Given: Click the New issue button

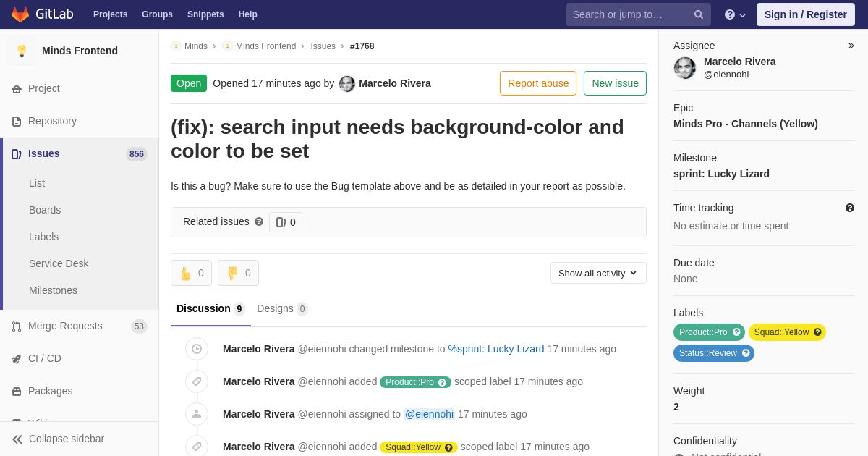Looking at the screenshot, I should pyautogui.click(x=615, y=83).
